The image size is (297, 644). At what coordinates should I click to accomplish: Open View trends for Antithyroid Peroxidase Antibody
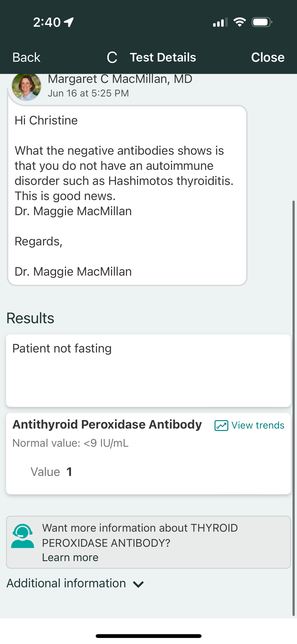click(258, 426)
